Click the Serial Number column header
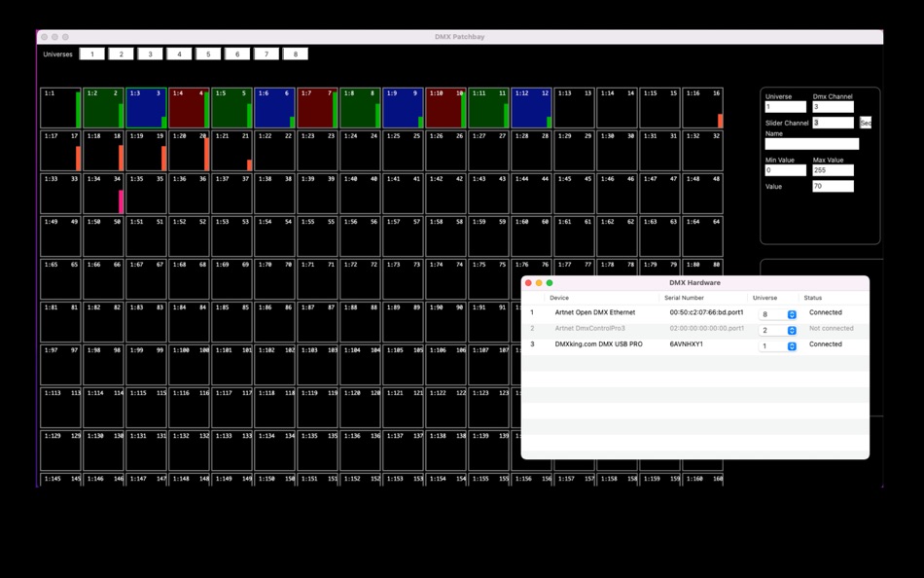Viewport: 924px width, 578px height. 684,298
